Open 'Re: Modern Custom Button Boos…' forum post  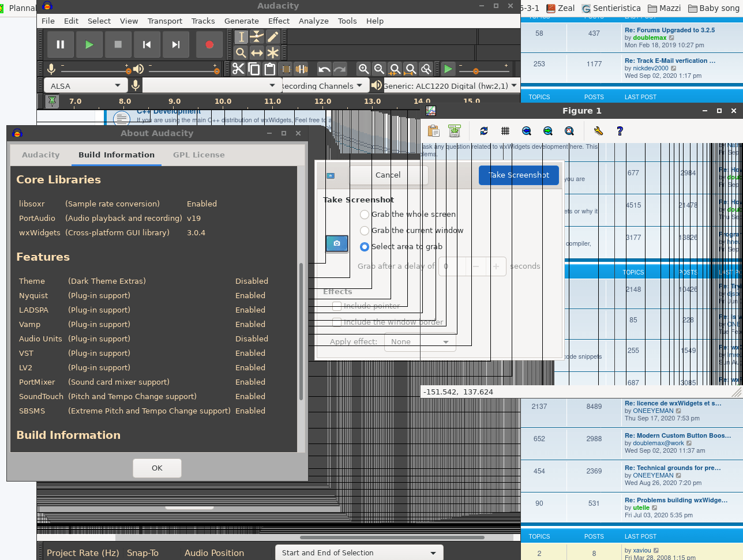(678, 435)
